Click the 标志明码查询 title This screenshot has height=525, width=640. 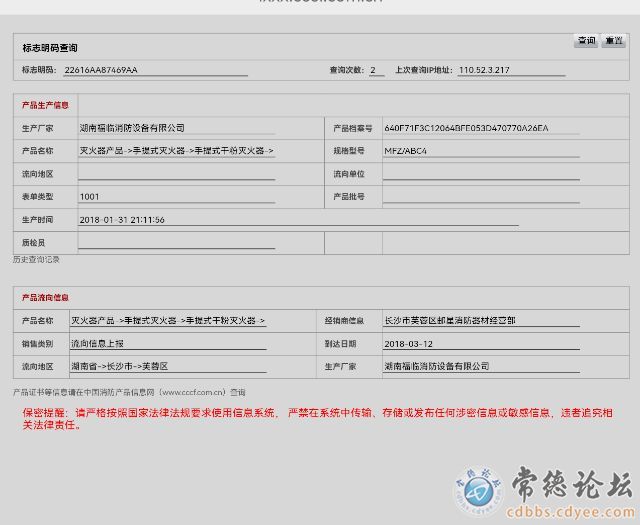click(50, 48)
